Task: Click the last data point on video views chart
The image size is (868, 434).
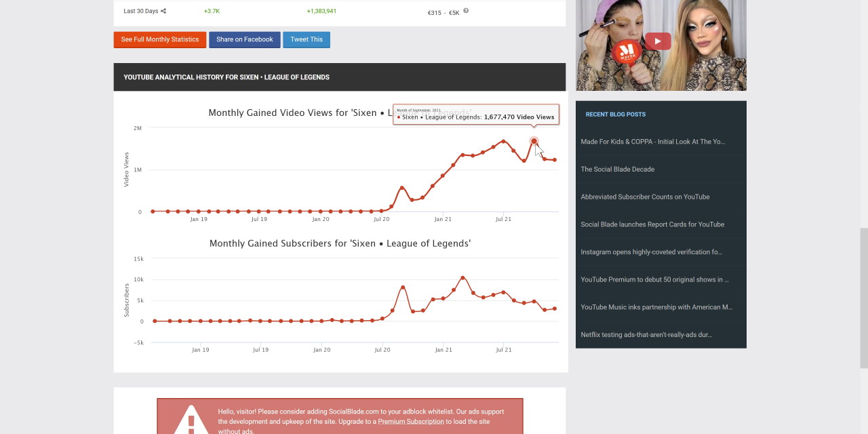Action: pos(555,160)
